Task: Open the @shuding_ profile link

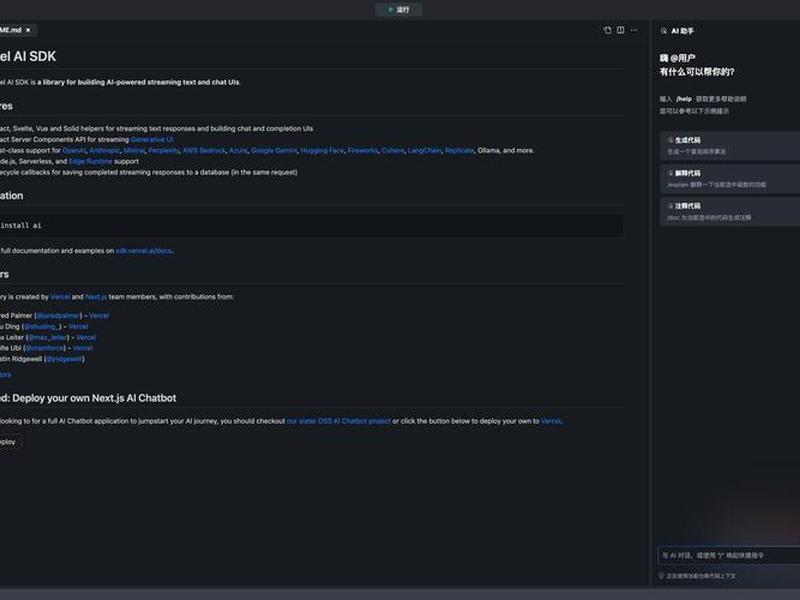Action: point(42,327)
